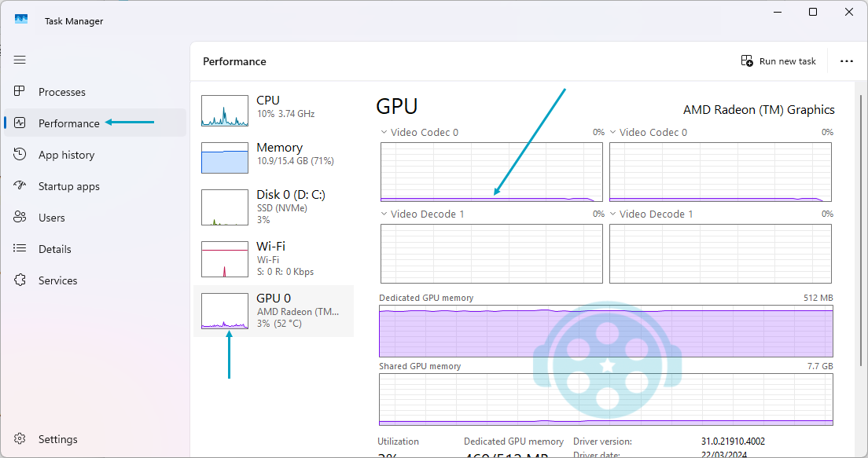Open the hamburger navigation menu
The height and width of the screenshot is (458, 868).
[x=20, y=60]
